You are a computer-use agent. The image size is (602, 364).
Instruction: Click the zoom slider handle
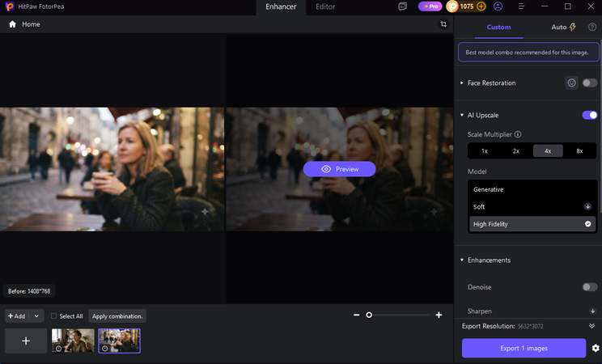[x=369, y=315]
